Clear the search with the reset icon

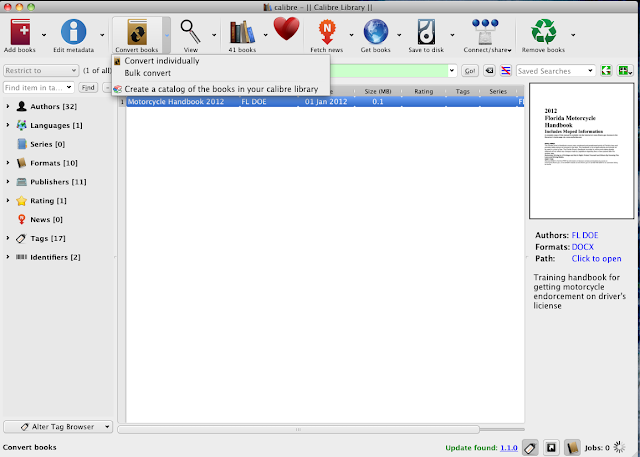[x=489, y=71]
